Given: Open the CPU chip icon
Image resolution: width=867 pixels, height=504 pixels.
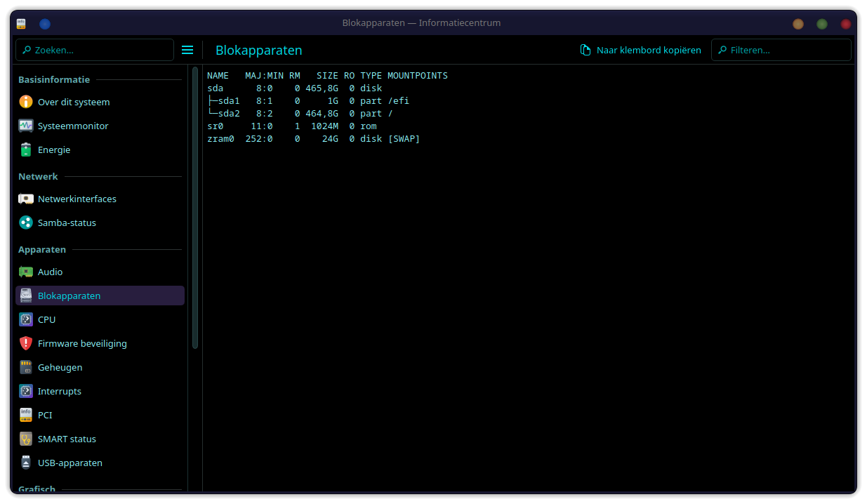Looking at the screenshot, I should [26, 319].
